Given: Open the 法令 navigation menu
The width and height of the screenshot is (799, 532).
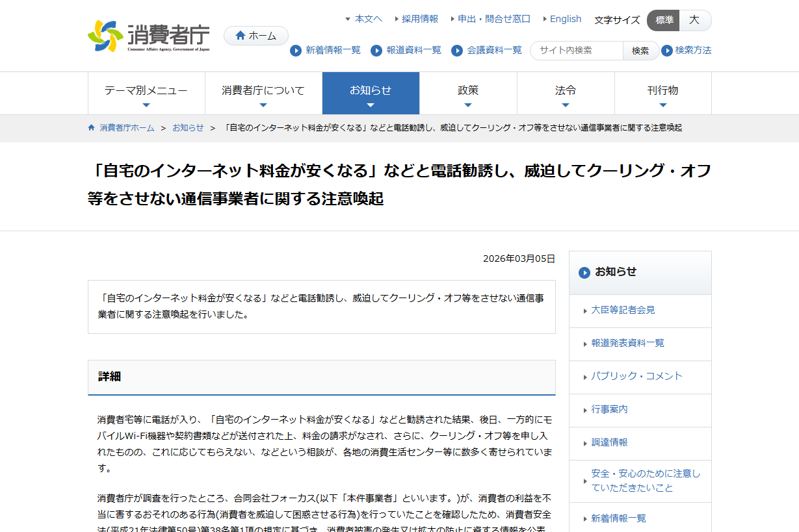Looking at the screenshot, I should pyautogui.click(x=566, y=93).
